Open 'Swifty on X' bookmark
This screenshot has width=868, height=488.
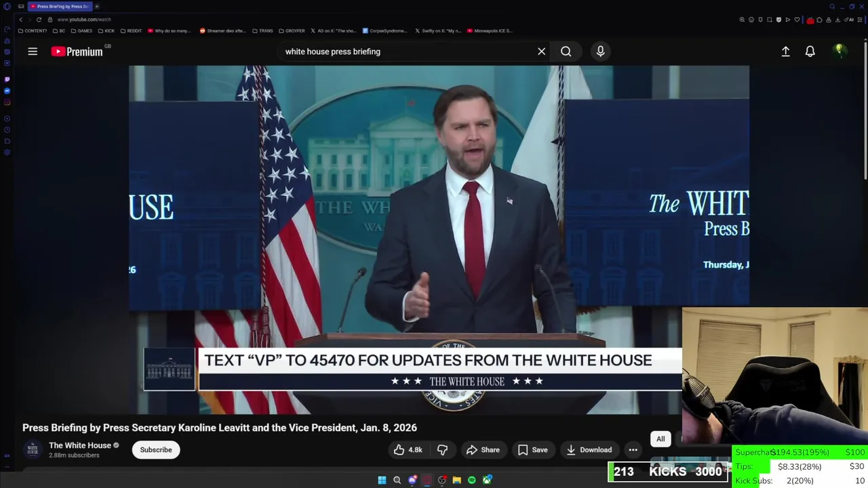point(437,30)
